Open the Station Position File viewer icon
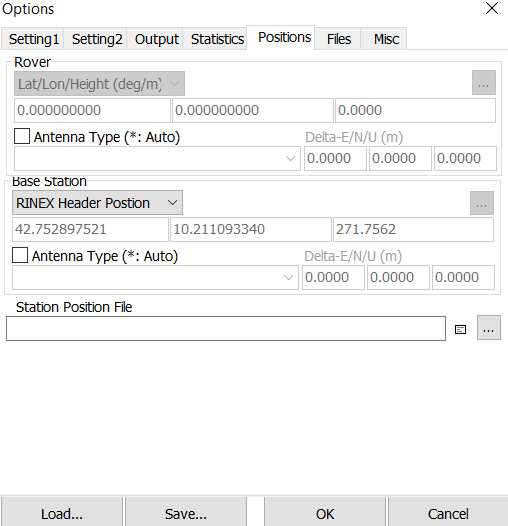Screen dimensions: 508x526 [460, 329]
